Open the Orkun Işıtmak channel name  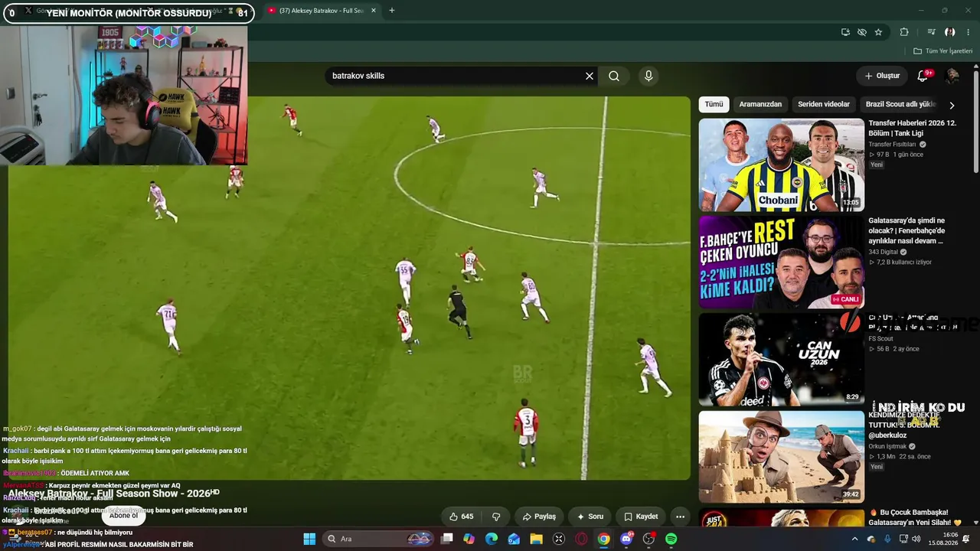(x=887, y=446)
